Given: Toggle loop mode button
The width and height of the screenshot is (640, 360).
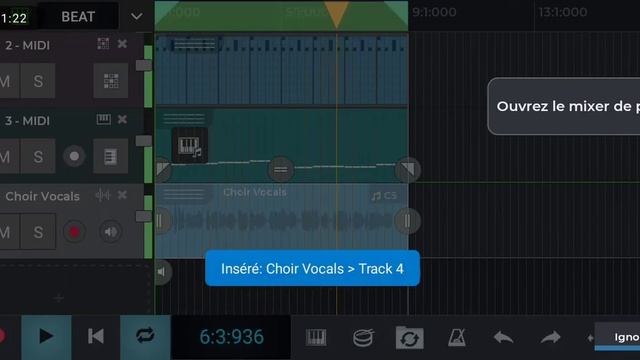Looking at the screenshot, I should click(145, 337).
